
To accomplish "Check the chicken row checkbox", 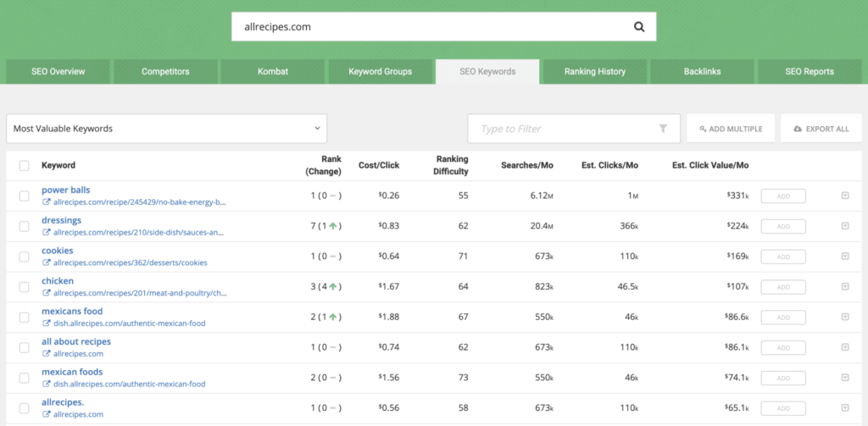I will point(25,287).
